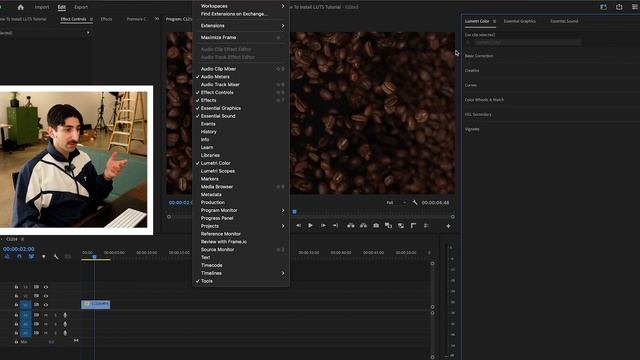Click the Program Monitor playhead marker

[294, 212]
